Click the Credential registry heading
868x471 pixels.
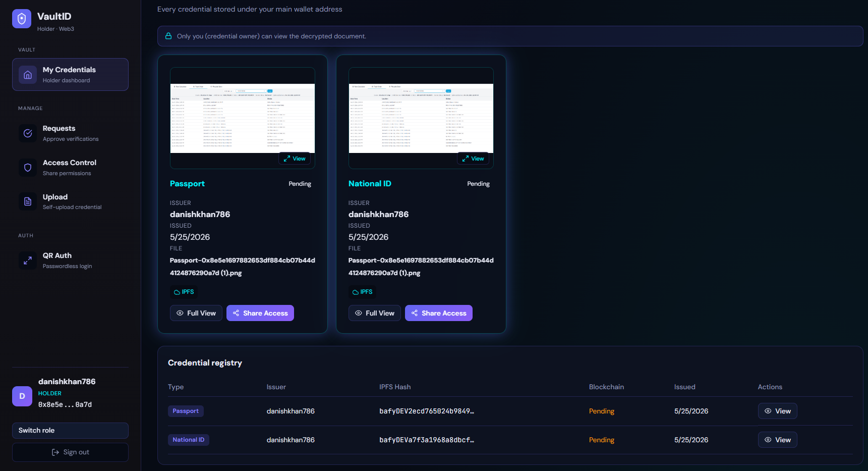[x=205, y=363]
